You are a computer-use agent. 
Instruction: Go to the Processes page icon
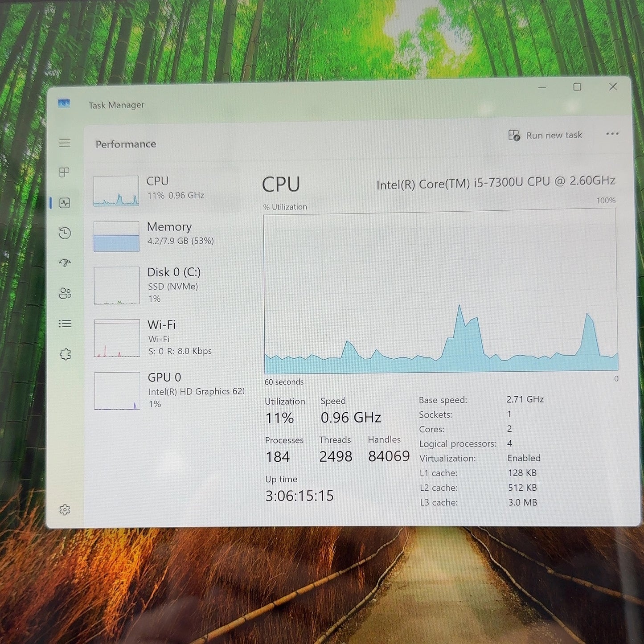[x=65, y=172]
